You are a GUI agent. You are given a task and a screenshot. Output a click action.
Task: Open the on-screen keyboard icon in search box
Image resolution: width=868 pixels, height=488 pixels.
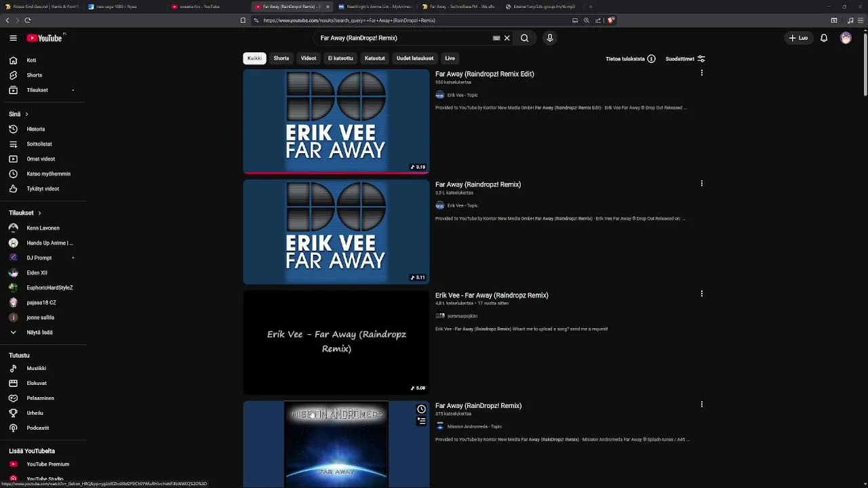point(496,38)
